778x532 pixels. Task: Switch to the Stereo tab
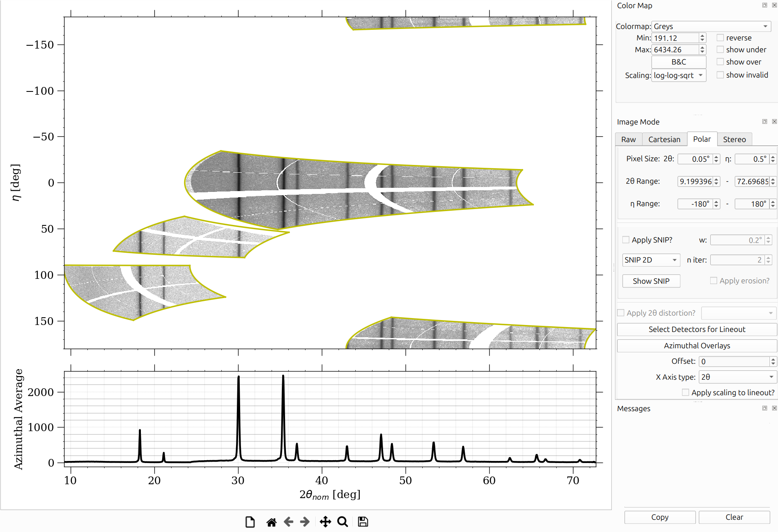click(x=734, y=139)
